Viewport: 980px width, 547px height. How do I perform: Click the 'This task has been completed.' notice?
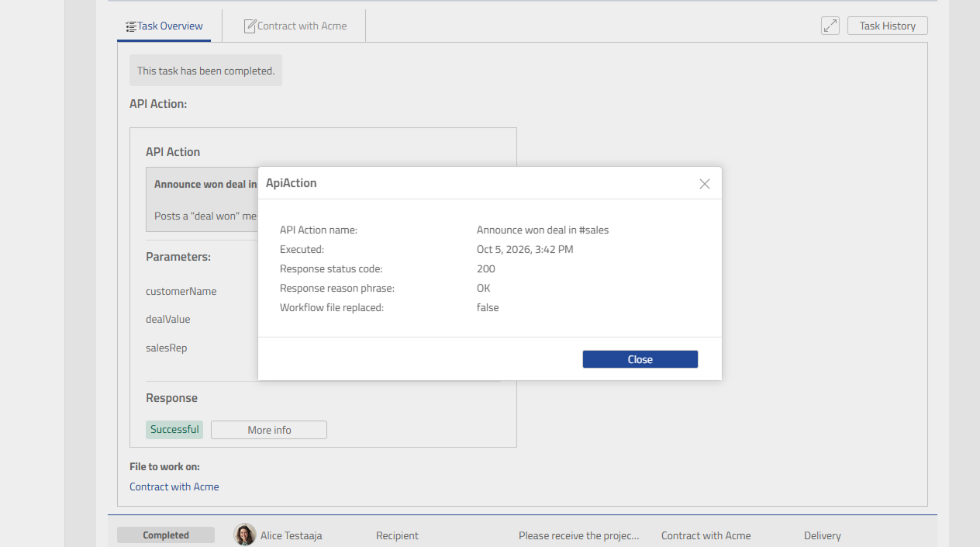point(205,71)
